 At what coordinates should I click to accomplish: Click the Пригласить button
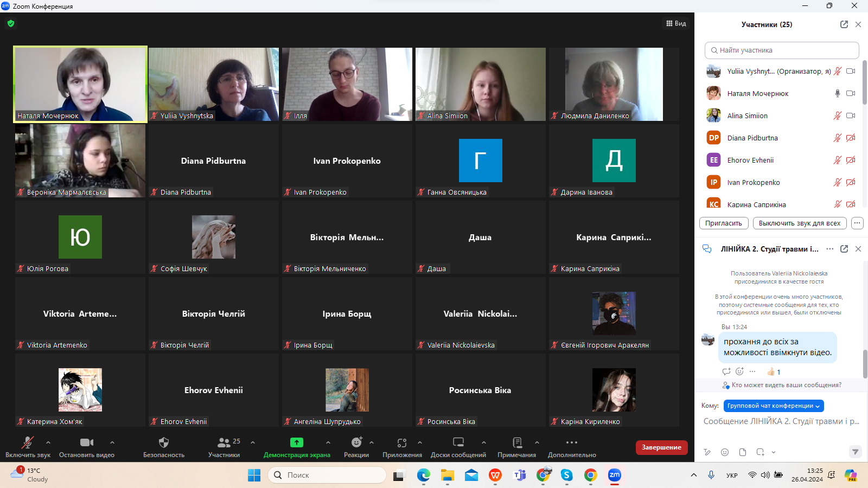point(724,223)
